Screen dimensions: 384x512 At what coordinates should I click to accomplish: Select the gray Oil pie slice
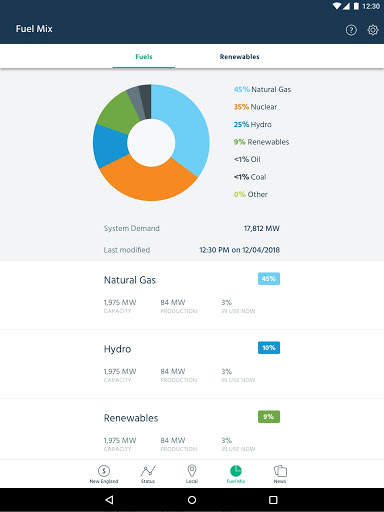[x=136, y=103]
